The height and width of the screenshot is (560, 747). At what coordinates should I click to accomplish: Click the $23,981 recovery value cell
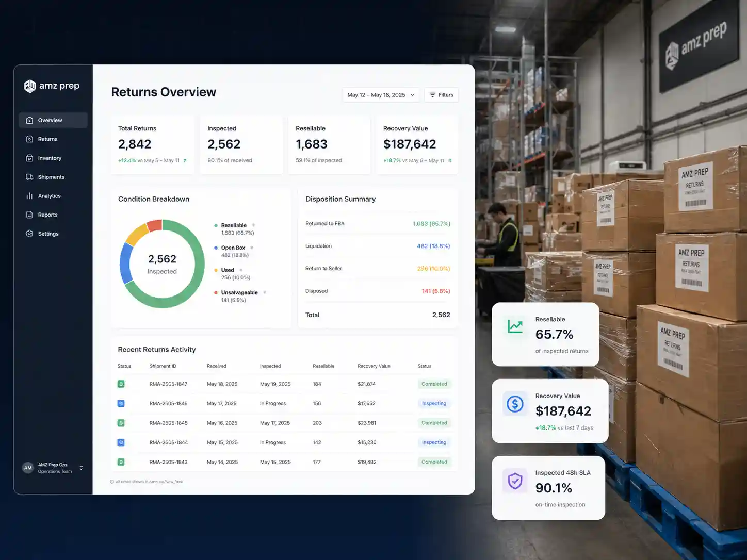(367, 423)
